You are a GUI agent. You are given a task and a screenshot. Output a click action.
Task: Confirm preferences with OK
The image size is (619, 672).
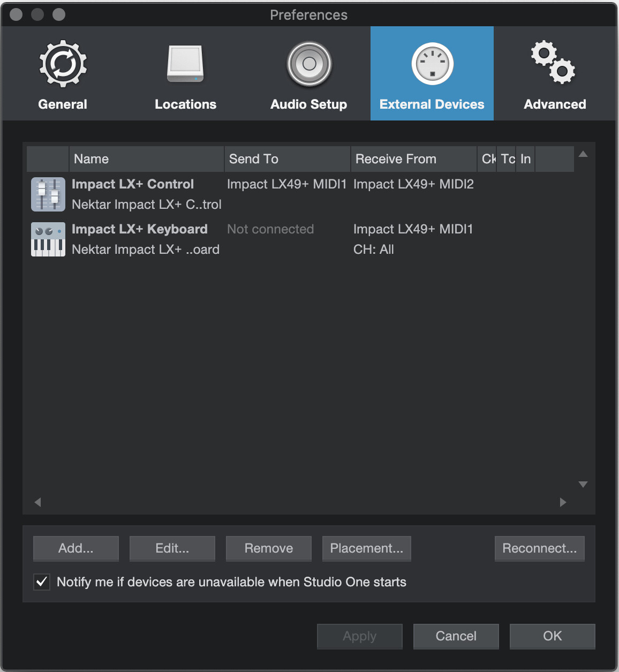click(x=552, y=636)
